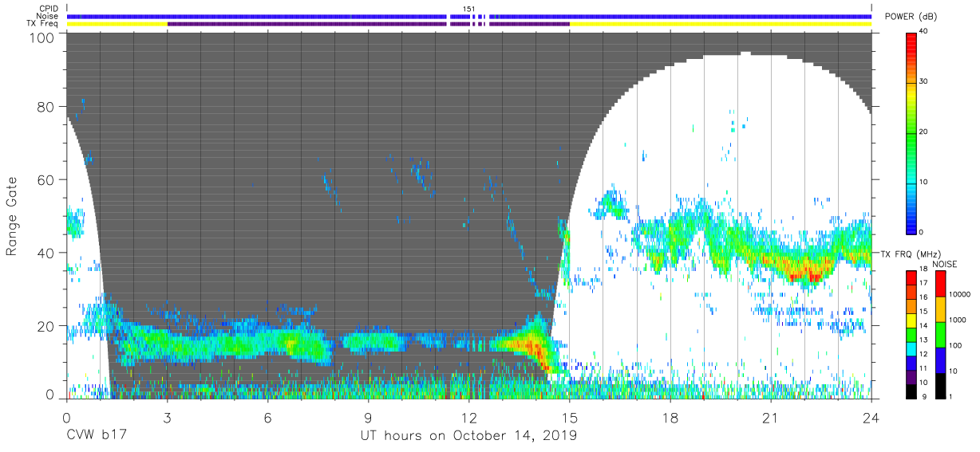Click the CVW b17 radar label
Viewport: 980px width, 452px height.
97,435
